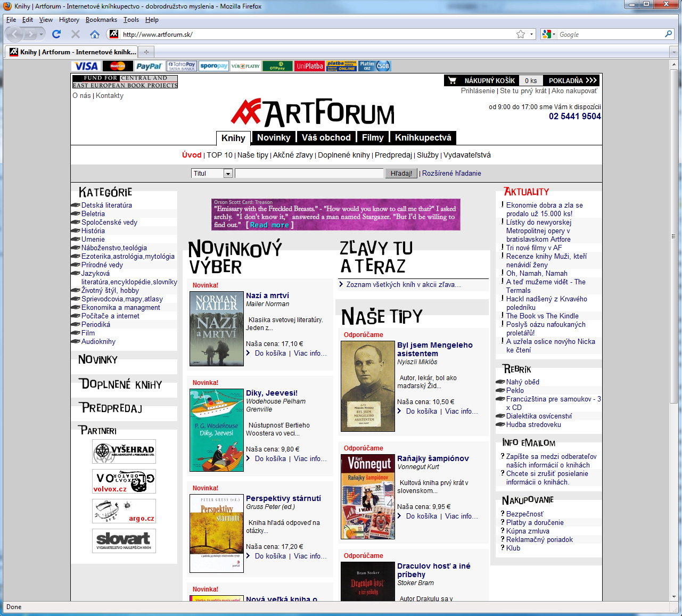Switch to the Novinky site tab
The width and height of the screenshot is (682, 616).
[274, 137]
